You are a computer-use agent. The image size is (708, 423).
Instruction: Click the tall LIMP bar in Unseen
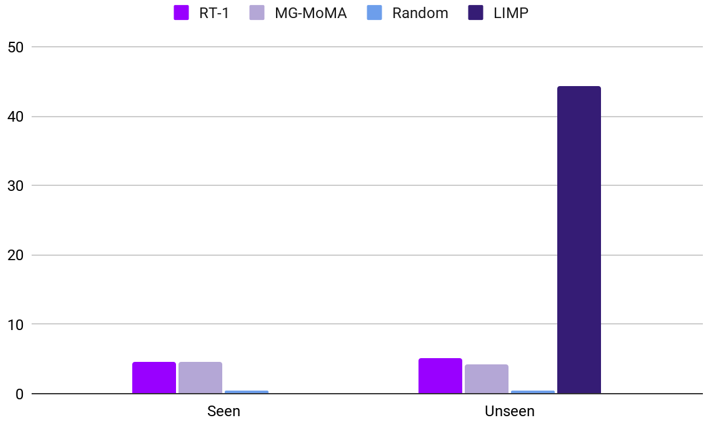point(579,240)
